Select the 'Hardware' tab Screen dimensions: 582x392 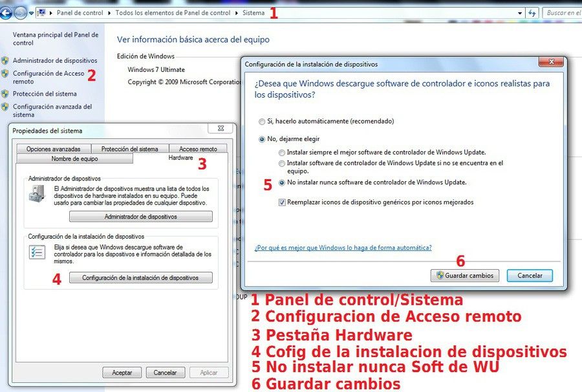click(180, 158)
